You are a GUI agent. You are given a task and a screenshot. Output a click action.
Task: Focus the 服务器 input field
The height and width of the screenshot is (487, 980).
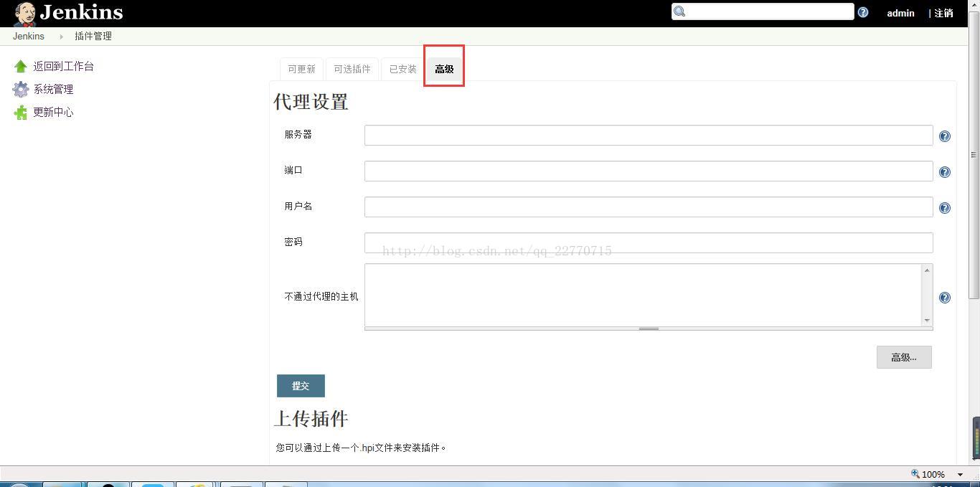pyautogui.click(x=649, y=135)
